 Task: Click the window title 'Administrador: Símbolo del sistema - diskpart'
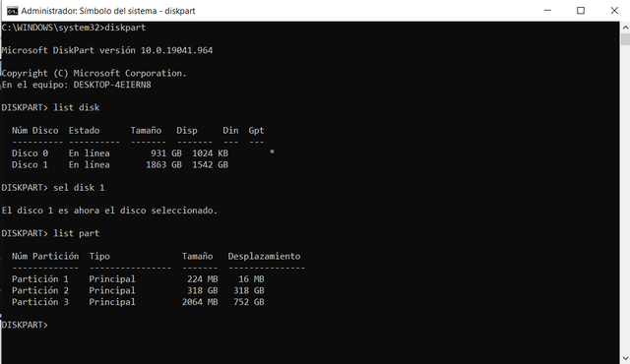coord(108,11)
